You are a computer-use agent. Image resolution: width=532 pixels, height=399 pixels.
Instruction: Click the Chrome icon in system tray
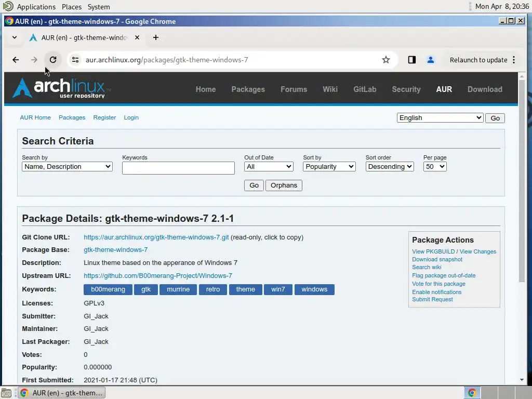472,393
